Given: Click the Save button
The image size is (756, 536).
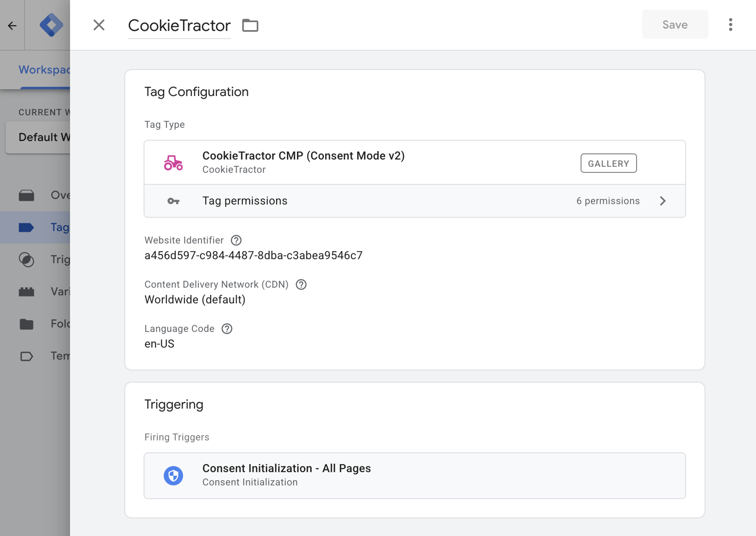Looking at the screenshot, I should click(674, 25).
